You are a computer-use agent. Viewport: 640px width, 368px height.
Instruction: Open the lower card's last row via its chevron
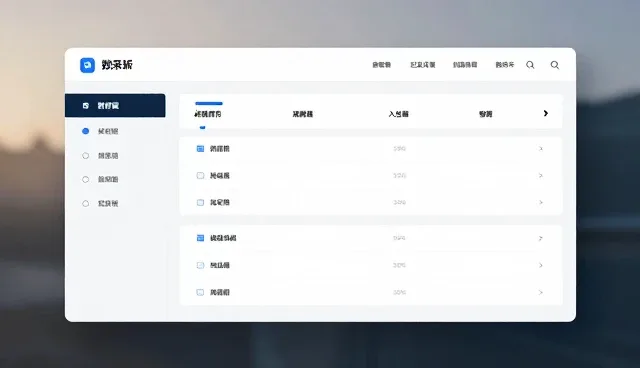[x=541, y=292]
